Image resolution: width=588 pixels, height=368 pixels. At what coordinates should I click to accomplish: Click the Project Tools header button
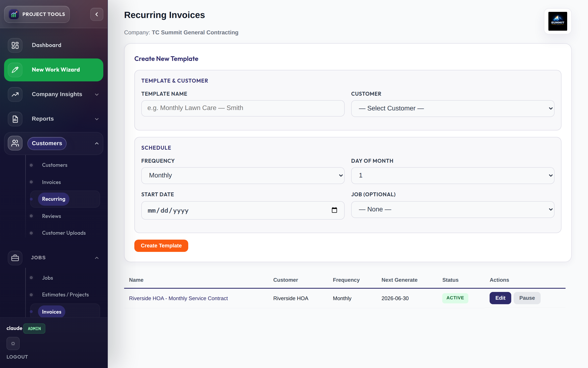[37, 14]
